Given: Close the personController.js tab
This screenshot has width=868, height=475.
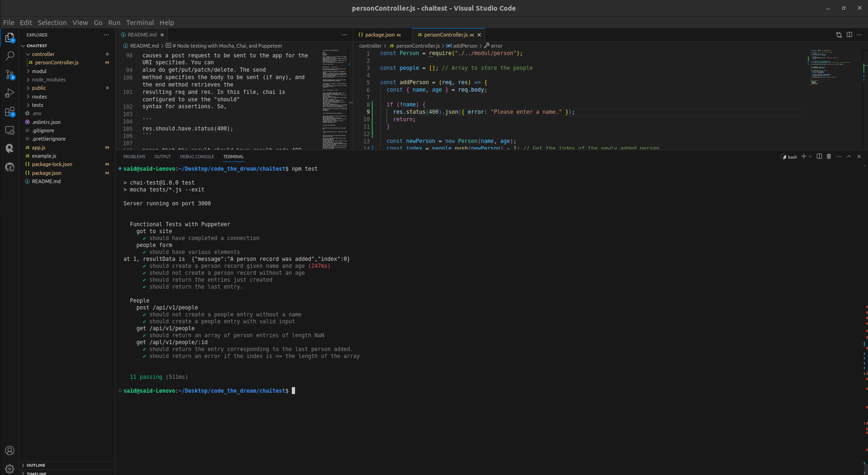Looking at the screenshot, I should coord(479,35).
